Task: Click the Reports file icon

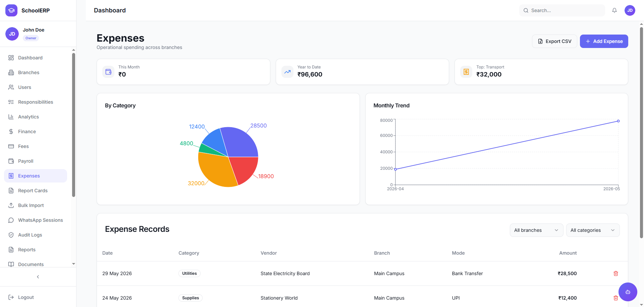Action: point(11,250)
